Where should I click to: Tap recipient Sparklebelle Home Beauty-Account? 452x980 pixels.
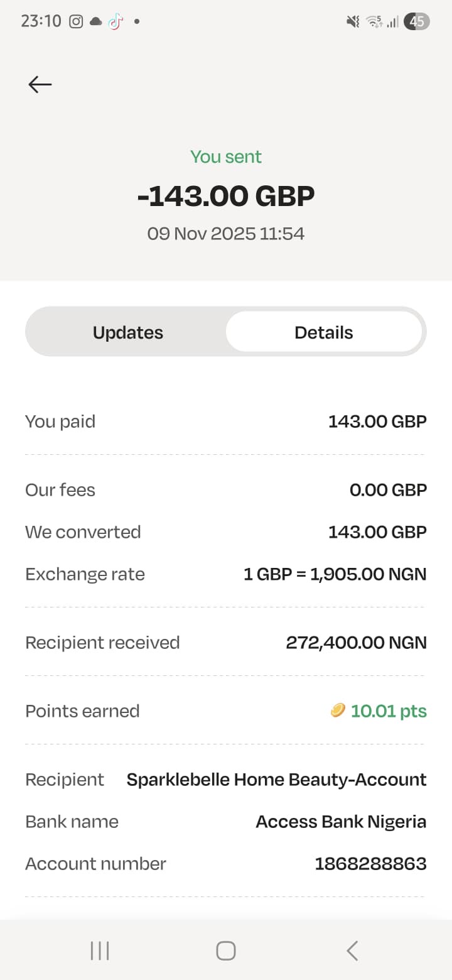tap(276, 780)
